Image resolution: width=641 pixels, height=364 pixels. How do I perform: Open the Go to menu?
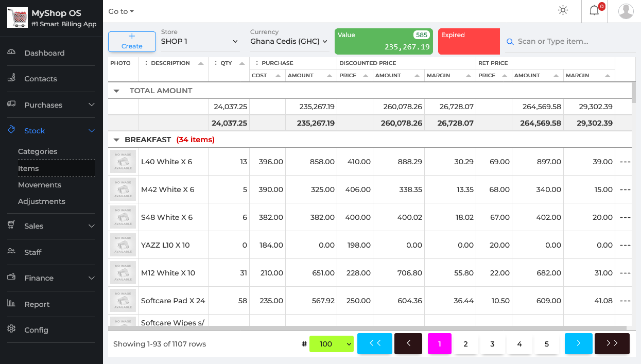click(x=121, y=11)
